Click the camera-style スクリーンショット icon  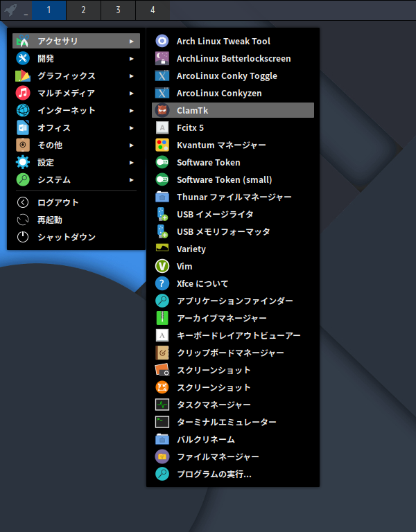(162, 370)
